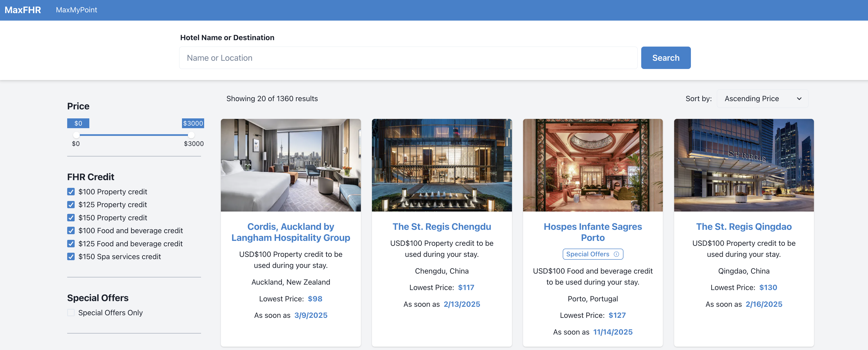Uncheck $125 Property credit checkbox

(71, 205)
